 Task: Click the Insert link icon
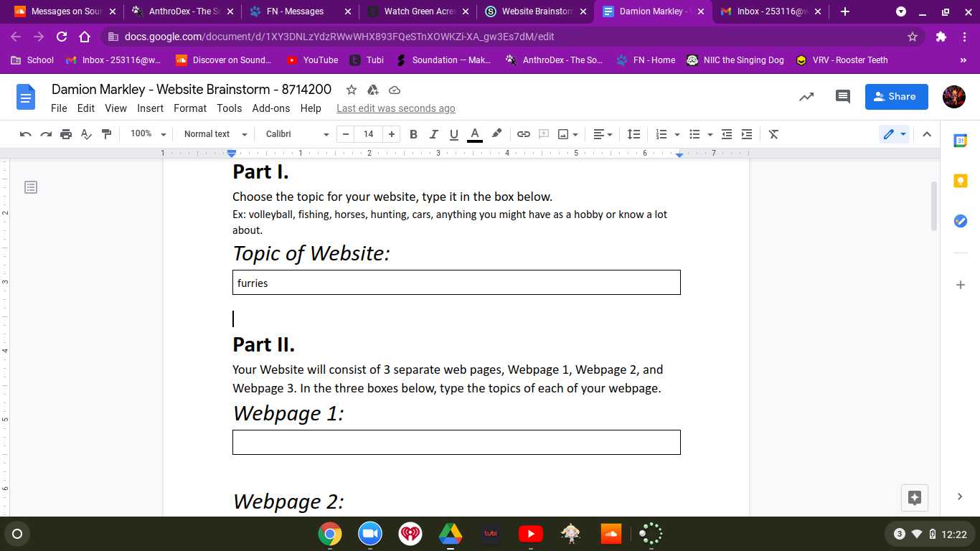point(524,134)
